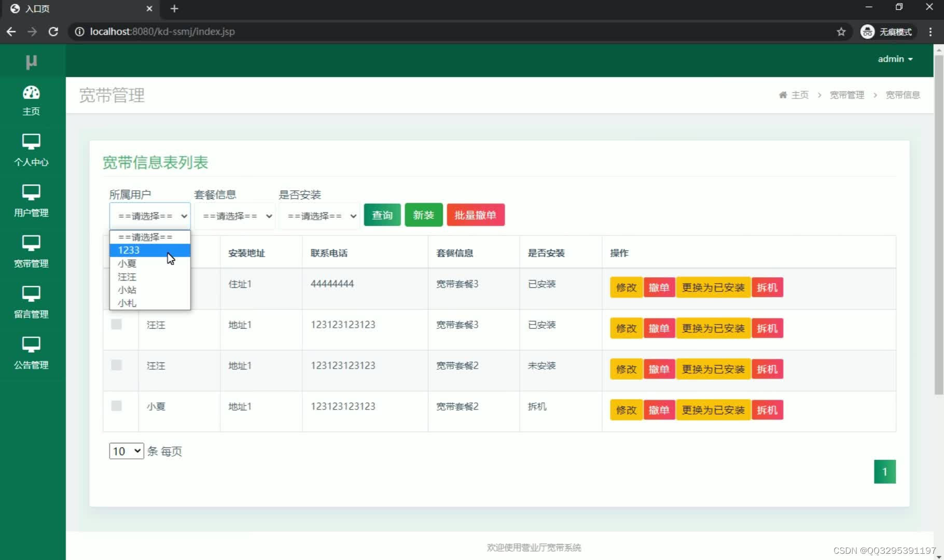Close the 入口页 tab
Image resolution: width=944 pixels, height=560 pixels.
coord(149,9)
